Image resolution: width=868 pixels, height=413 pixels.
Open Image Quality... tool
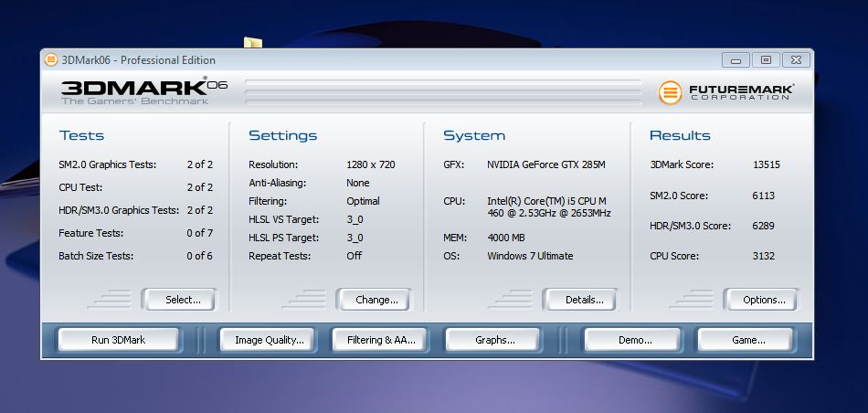(267, 340)
